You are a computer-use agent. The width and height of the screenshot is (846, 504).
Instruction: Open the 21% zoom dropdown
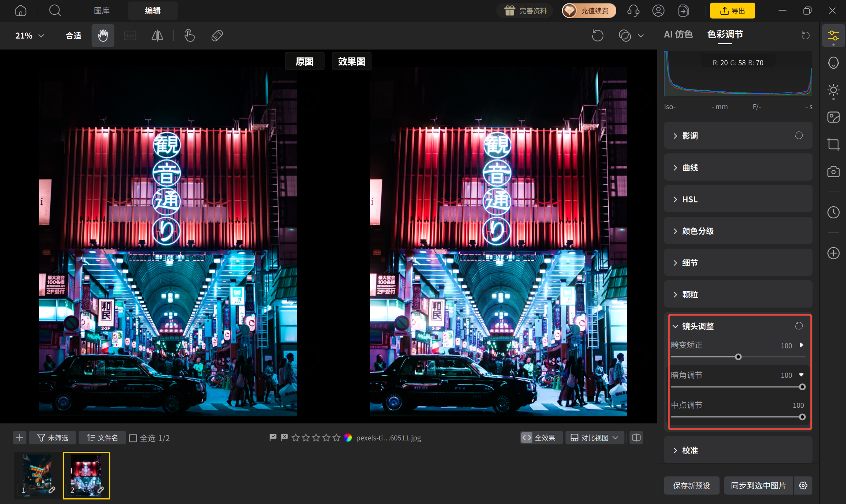click(29, 36)
